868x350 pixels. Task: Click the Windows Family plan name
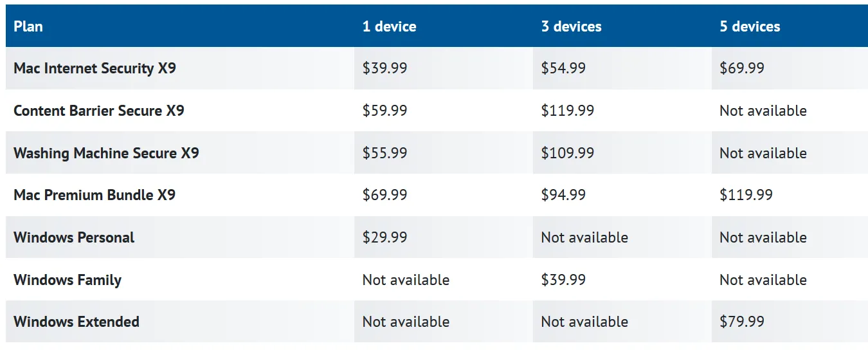(x=68, y=280)
